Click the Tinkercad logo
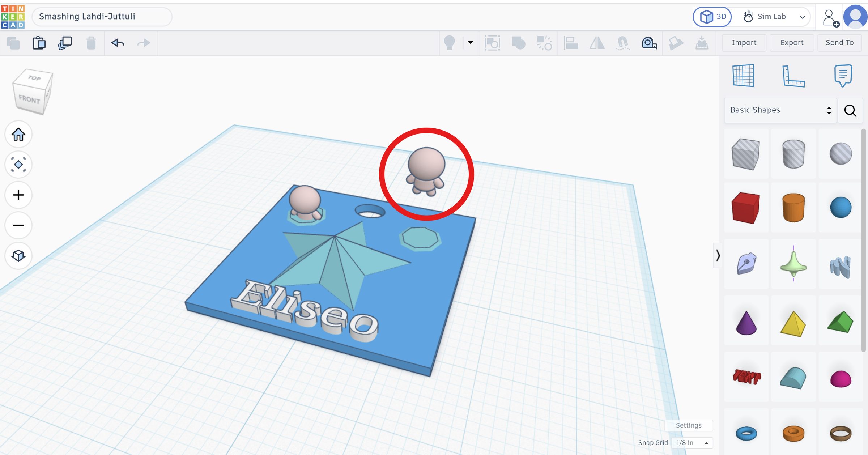Screen dimensions: 868x455 click(13, 17)
